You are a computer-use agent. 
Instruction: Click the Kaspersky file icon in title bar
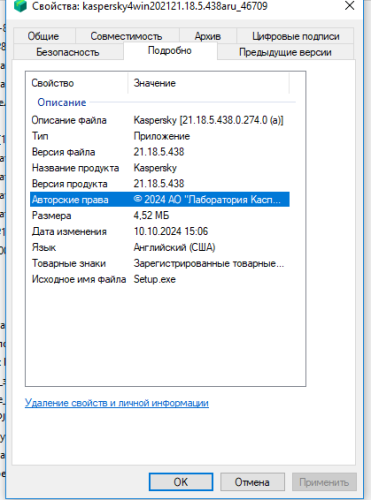click(20, 6)
